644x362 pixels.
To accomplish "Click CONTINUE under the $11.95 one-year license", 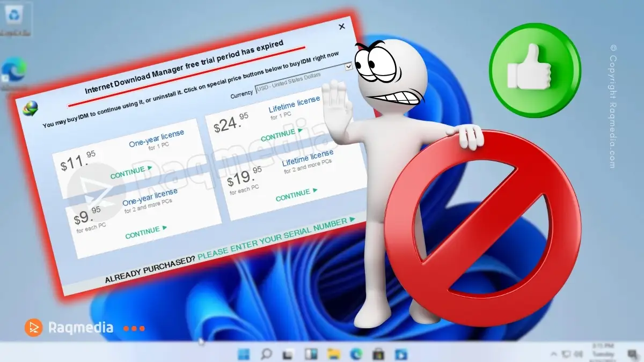I will (x=129, y=173).
